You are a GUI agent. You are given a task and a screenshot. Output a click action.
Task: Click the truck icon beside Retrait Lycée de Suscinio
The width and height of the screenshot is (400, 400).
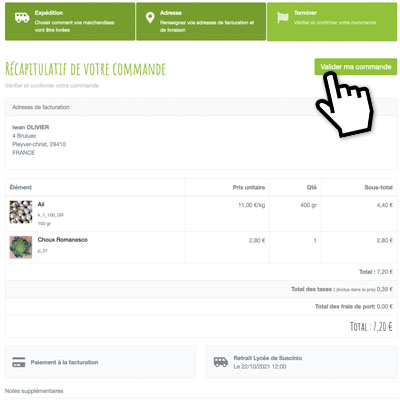tap(221, 362)
